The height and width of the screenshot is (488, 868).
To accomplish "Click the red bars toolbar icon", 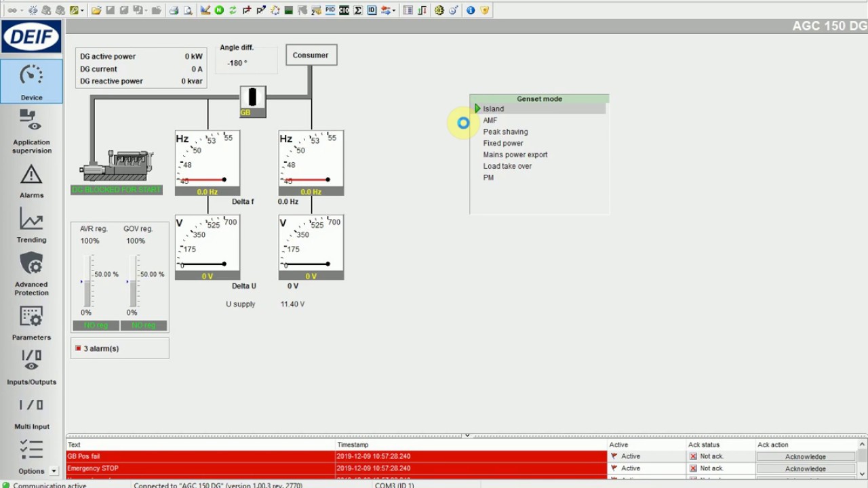I will click(x=422, y=10).
